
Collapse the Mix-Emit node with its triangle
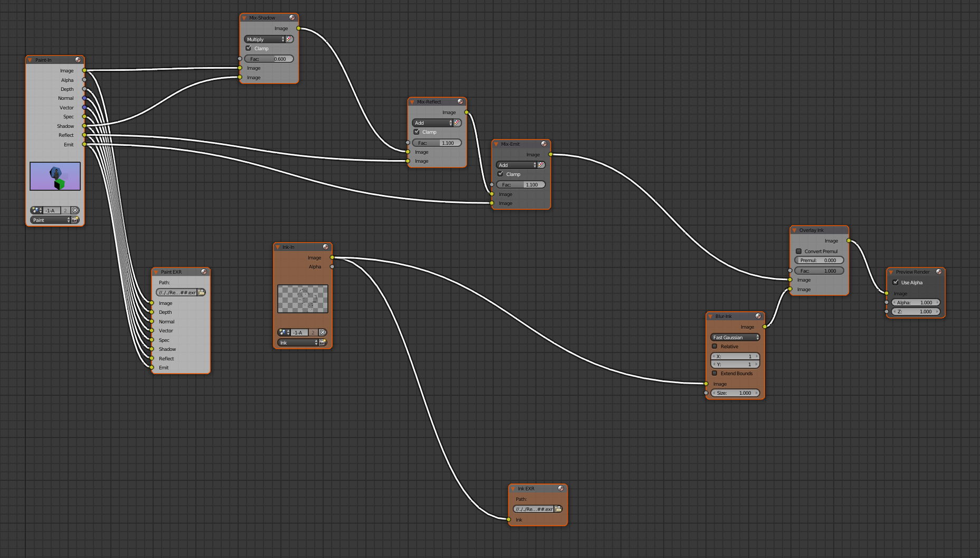pyautogui.click(x=496, y=144)
